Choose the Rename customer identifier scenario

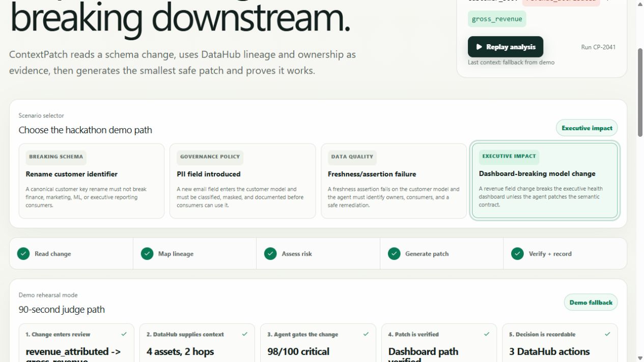pos(92,181)
